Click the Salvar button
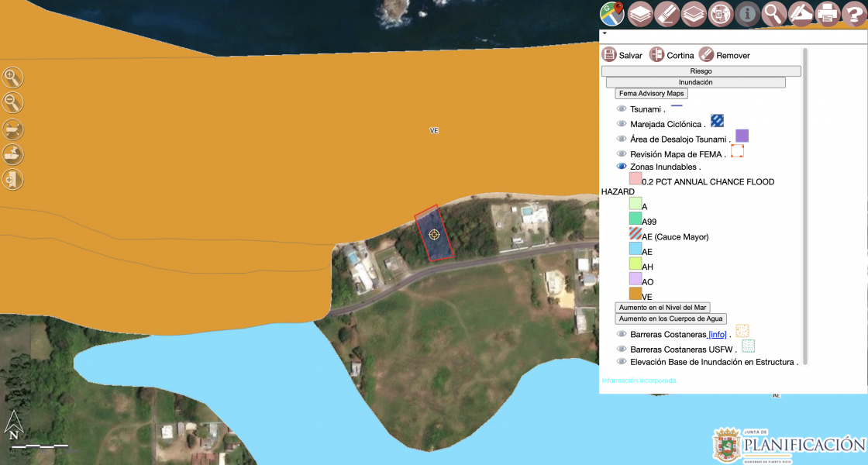 (623, 54)
